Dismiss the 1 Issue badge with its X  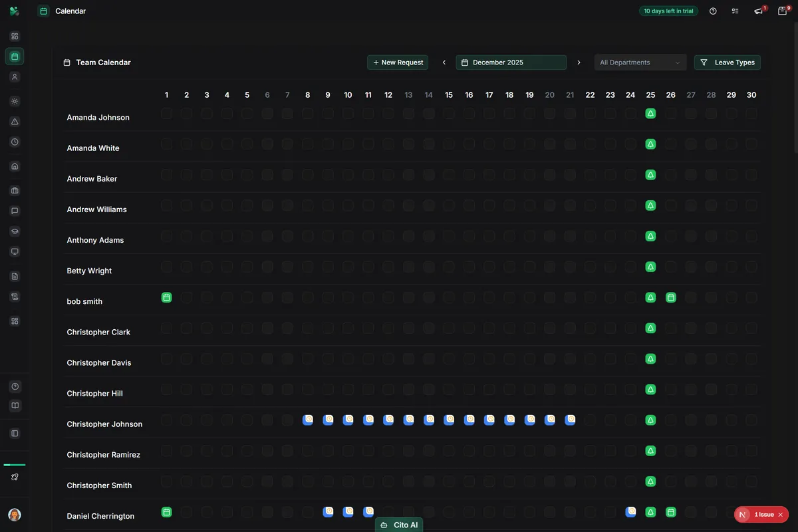[x=781, y=515]
